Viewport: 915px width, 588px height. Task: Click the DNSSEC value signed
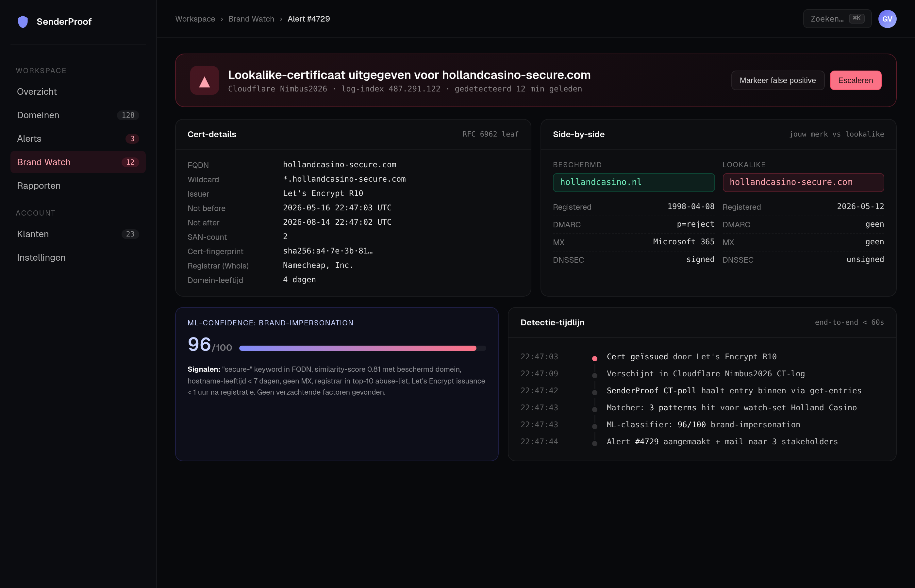(x=700, y=259)
